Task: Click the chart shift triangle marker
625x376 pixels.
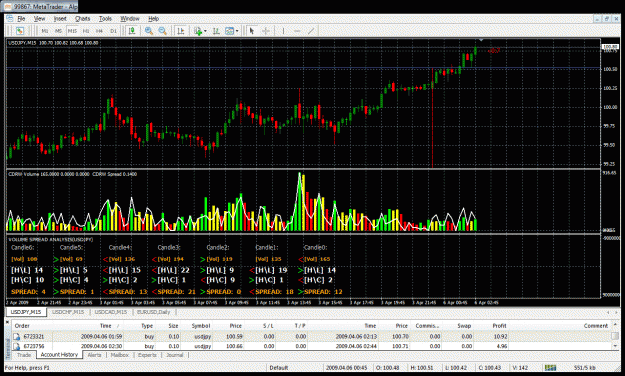Action: (x=481, y=40)
